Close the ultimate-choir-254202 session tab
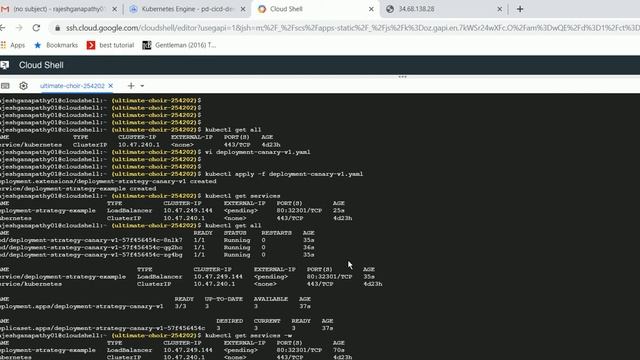 111,86
